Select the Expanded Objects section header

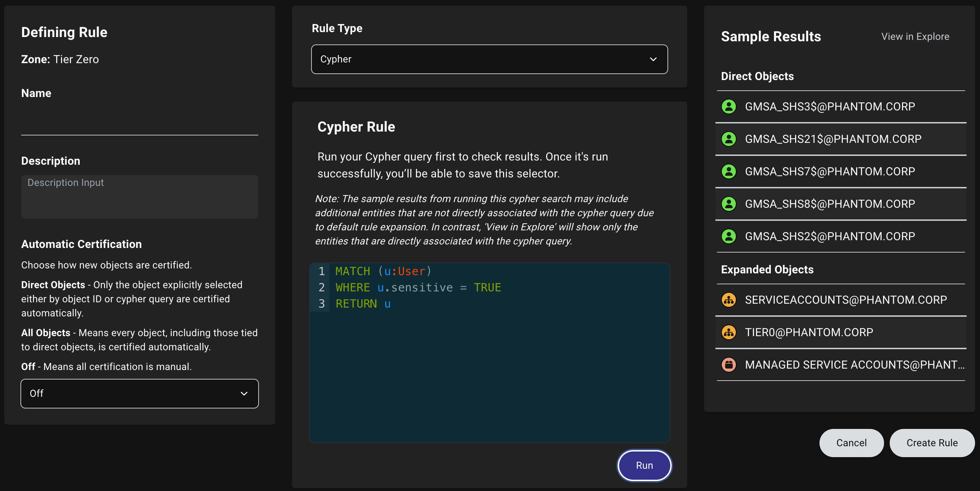767,269
